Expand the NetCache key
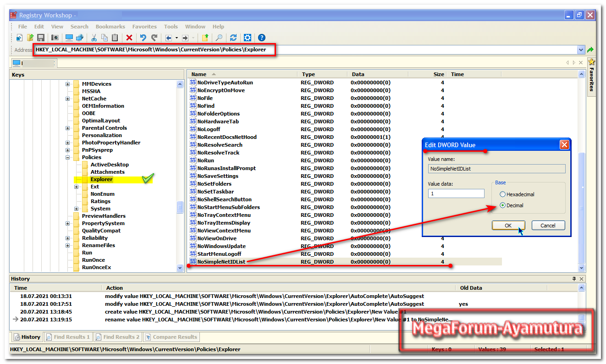 point(68,99)
